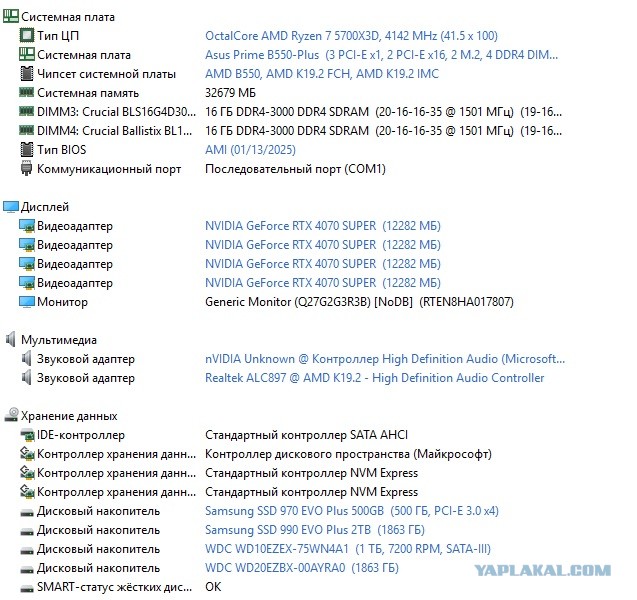Select Дисковый накопитель label in WD10EZEX row
The width and height of the screenshot is (637, 600).
[x=98, y=549]
